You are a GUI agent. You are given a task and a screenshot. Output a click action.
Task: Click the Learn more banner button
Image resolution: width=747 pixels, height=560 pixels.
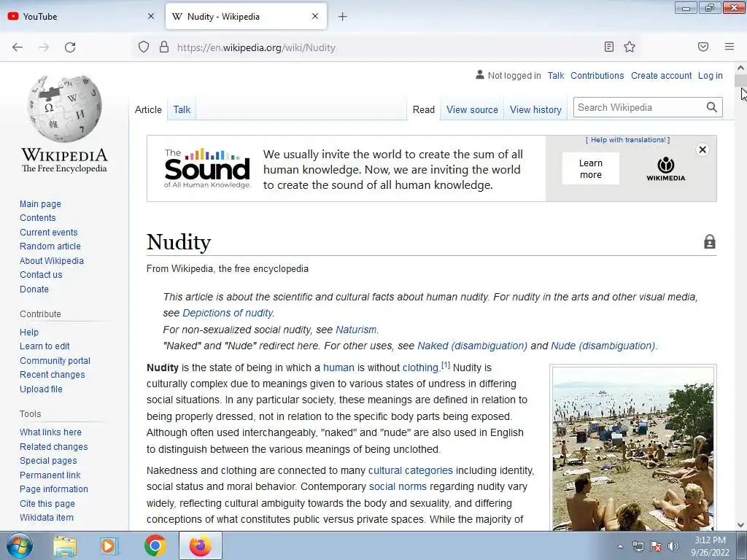(591, 168)
